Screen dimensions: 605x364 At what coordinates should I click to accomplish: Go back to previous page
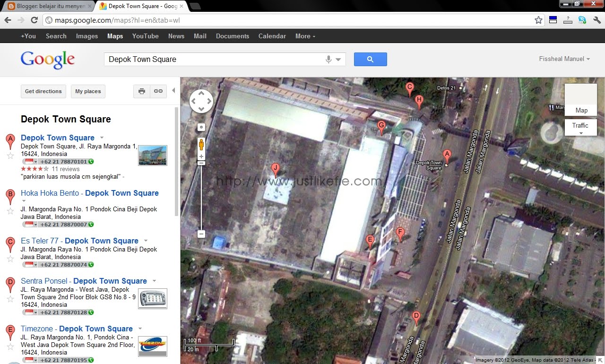8,20
